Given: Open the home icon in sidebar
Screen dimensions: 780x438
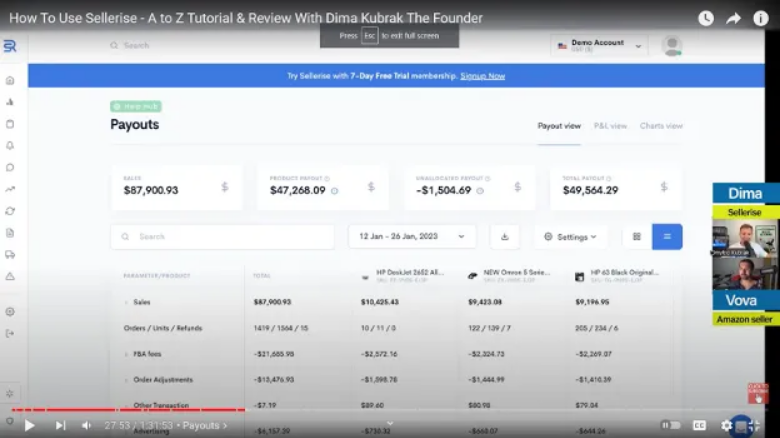Looking at the screenshot, I should point(10,81).
